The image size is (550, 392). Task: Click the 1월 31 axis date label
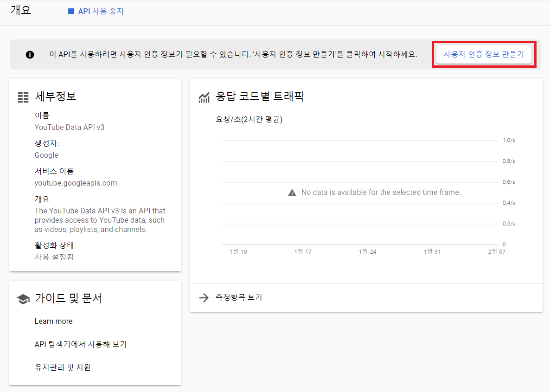432,251
